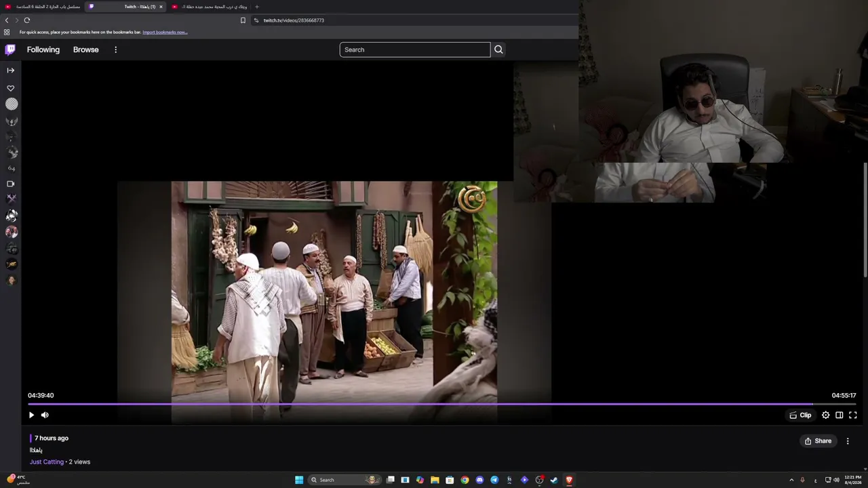Open more options next to Share

[x=847, y=441]
